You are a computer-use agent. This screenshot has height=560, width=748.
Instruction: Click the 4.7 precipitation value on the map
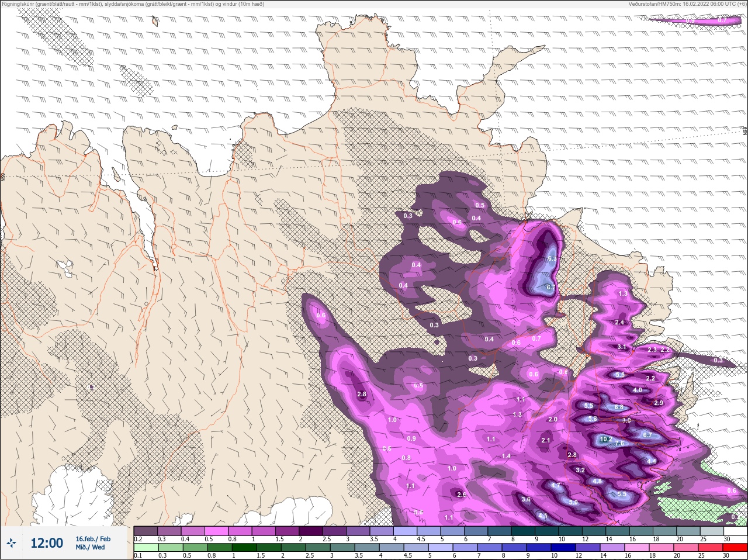pos(556,485)
